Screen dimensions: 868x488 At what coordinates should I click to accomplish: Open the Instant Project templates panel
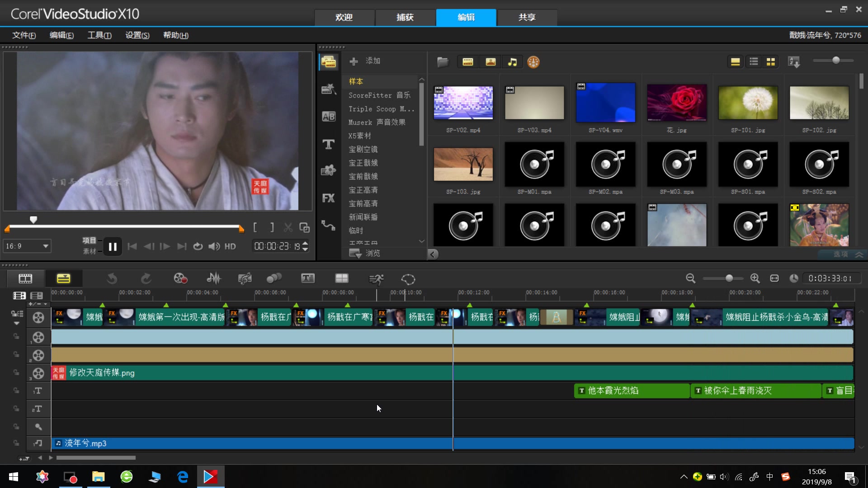click(329, 89)
